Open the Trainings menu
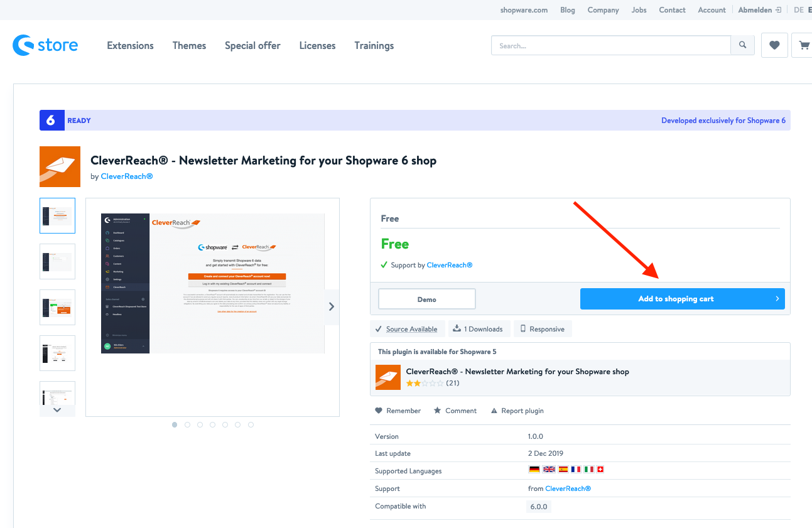 tap(374, 46)
